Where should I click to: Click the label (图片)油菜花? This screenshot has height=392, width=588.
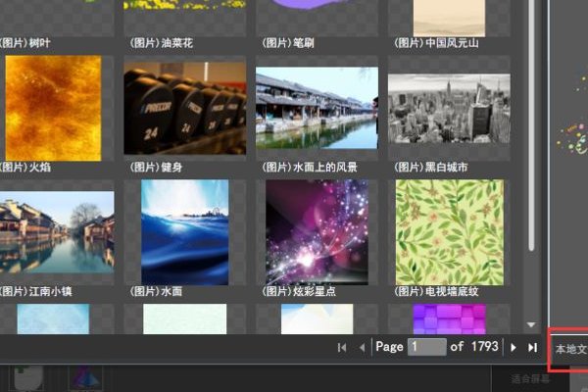162,43
